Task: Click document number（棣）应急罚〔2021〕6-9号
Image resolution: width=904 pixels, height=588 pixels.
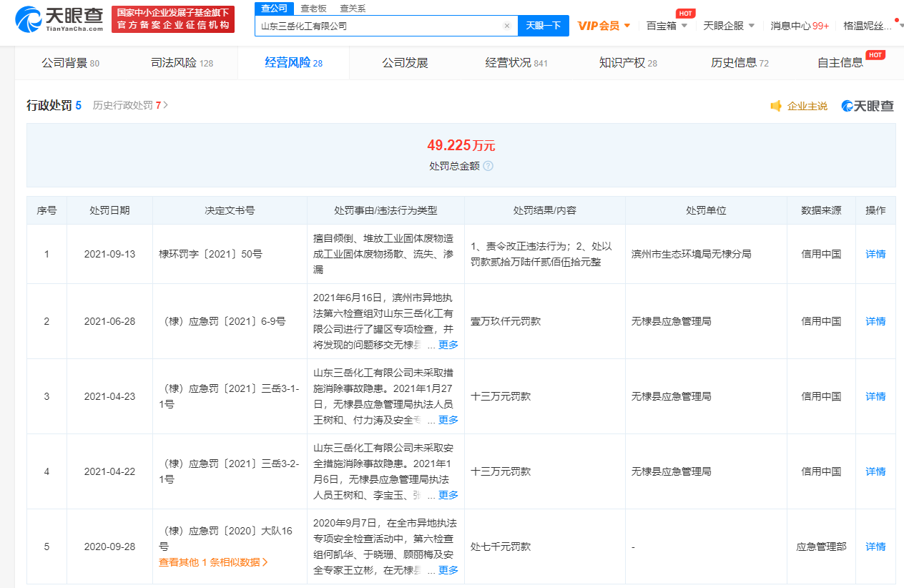Action: (x=222, y=321)
